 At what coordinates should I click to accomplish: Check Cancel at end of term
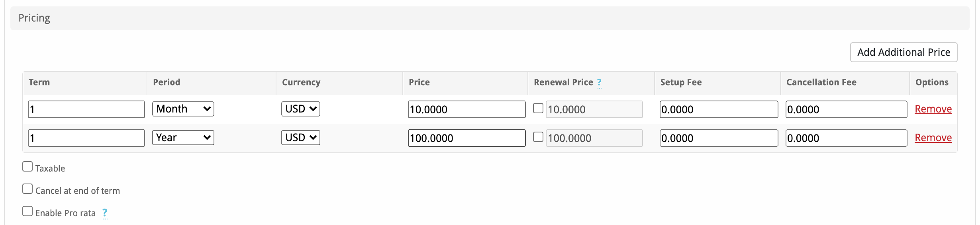click(27, 189)
